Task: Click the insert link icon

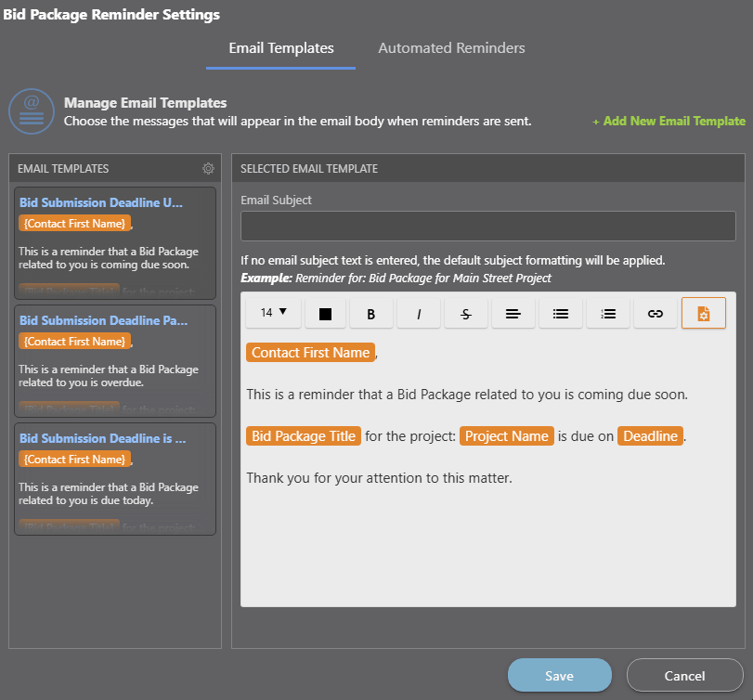Action: pyautogui.click(x=656, y=314)
